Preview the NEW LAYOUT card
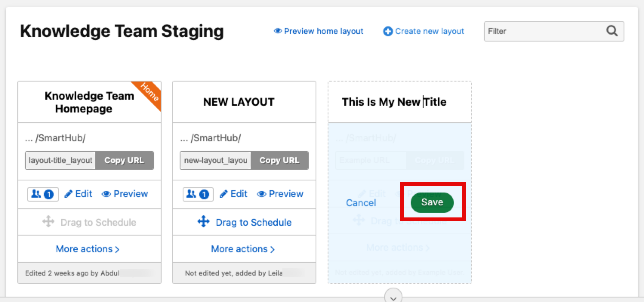Screen dimensions: 644x302 coord(280,194)
